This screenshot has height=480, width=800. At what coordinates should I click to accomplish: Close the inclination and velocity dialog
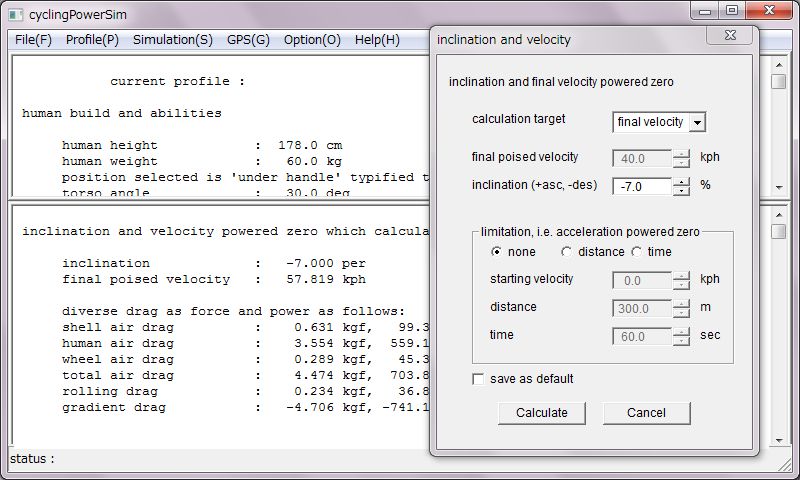[x=730, y=35]
